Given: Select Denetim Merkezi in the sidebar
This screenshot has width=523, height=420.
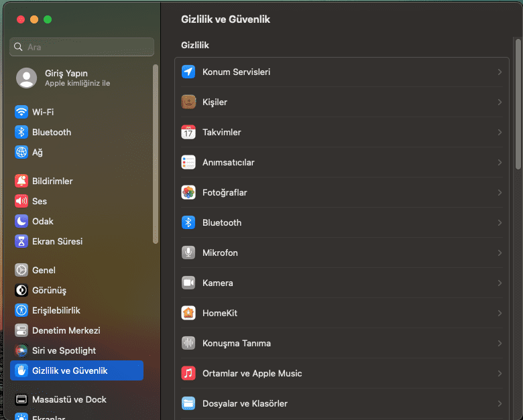Looking at the screenshot, I should click(66, 330).
